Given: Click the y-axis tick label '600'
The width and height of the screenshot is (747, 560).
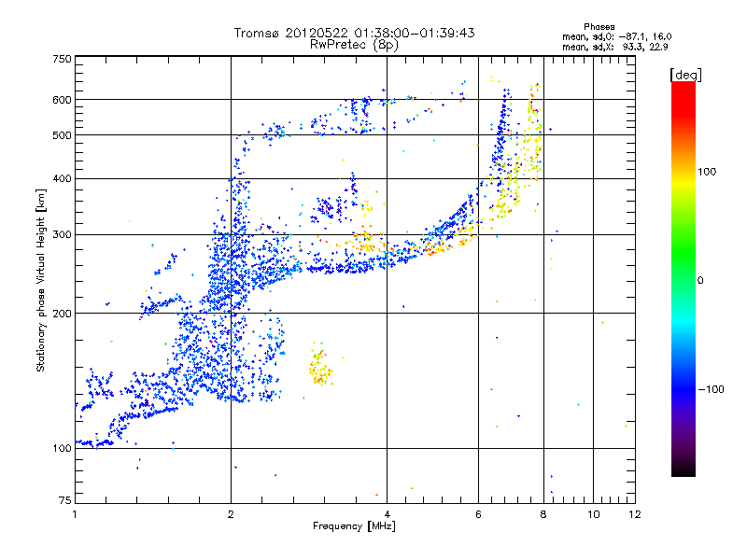Looking at the screenshot, I should pyautogui.click(x=62, y=100).
